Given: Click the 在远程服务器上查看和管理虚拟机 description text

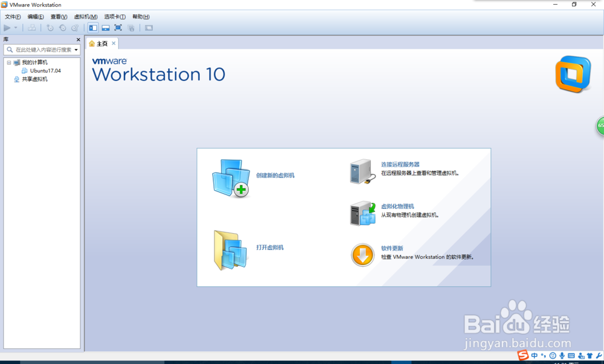Looking at the screenshot, I should click(x=420, y=173).
